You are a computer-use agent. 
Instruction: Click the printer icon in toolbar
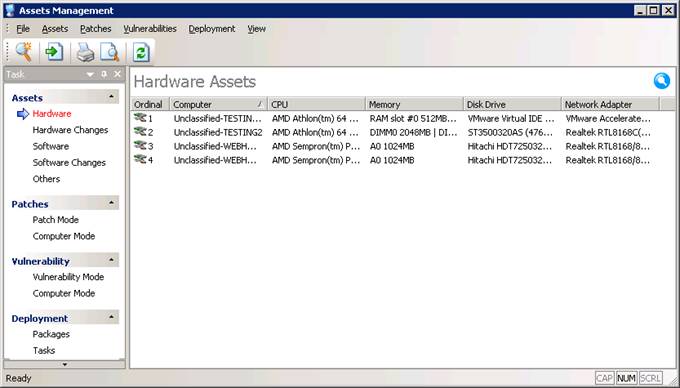click(85, 52)
